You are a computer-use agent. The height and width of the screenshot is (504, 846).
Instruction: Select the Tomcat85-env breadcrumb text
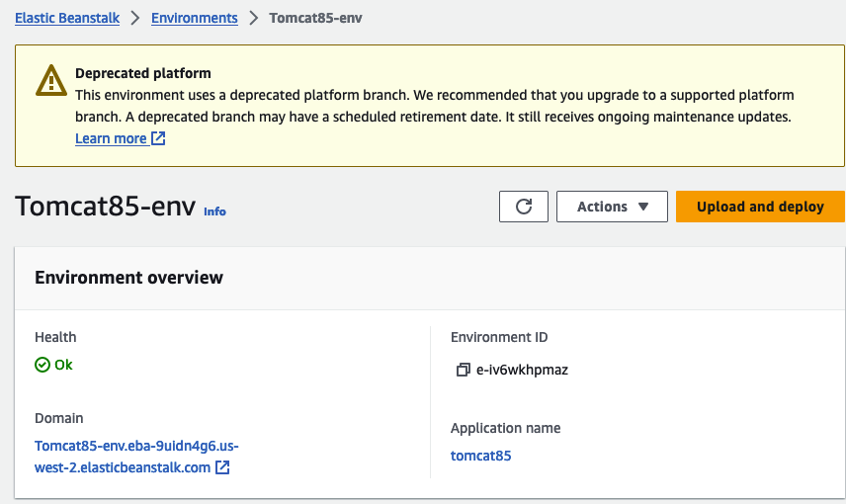click(x=315, y=18)
